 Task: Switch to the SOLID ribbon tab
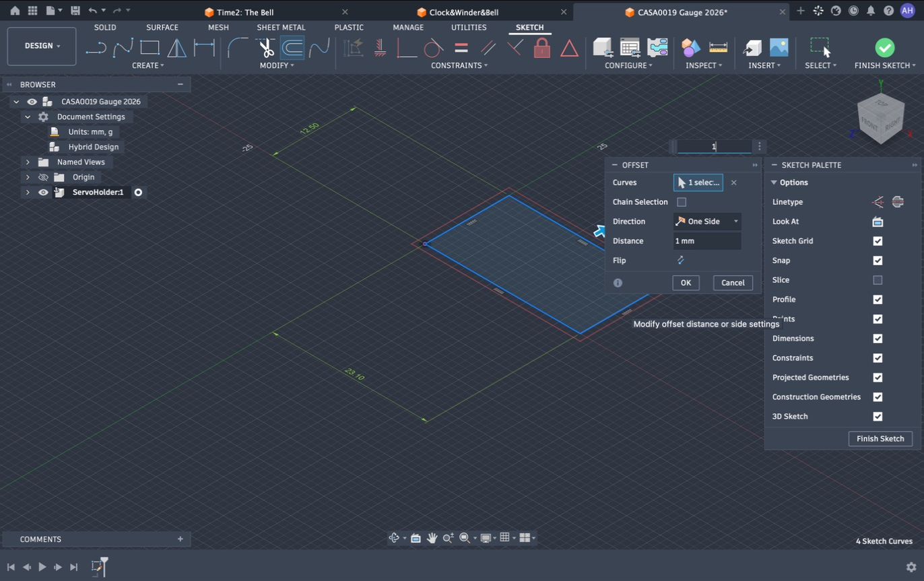tap(105, 28)
